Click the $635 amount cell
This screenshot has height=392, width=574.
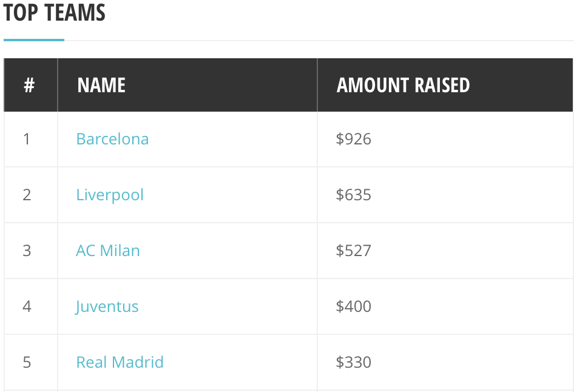coord(445,195)
